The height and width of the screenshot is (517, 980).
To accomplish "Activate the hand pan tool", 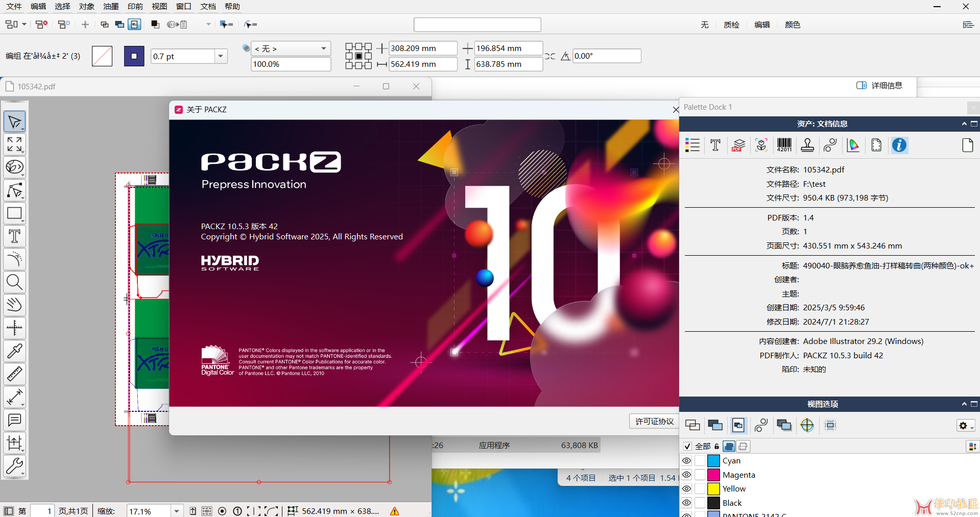I will 14,305.
